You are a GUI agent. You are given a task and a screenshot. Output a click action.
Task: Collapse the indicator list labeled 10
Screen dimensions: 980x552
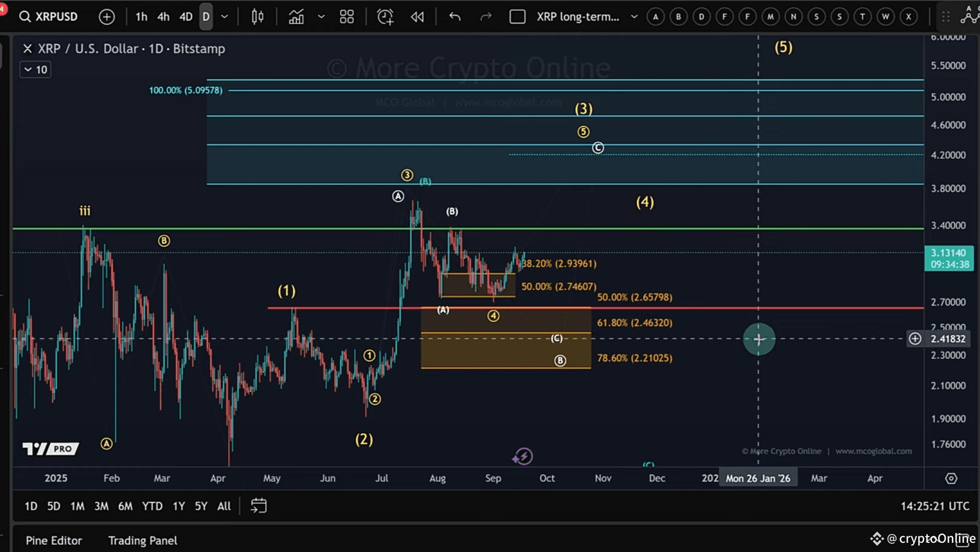click(x=34, y=69)
